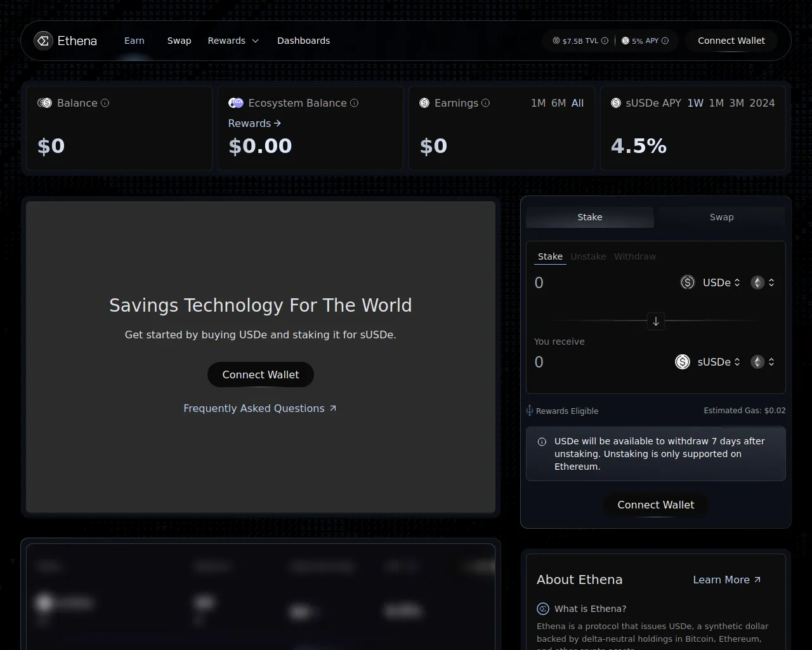Open the network selector beside sUSDe
Image resolution: width=812 pixels, height=650 pixels.
point(763,362)
